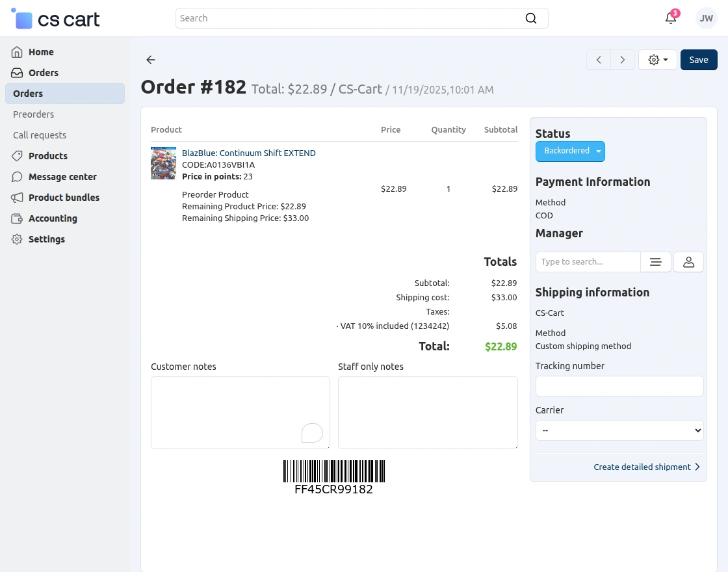Open the Preorders section in sidebar
728x572 pixels.
coord(33,114)
